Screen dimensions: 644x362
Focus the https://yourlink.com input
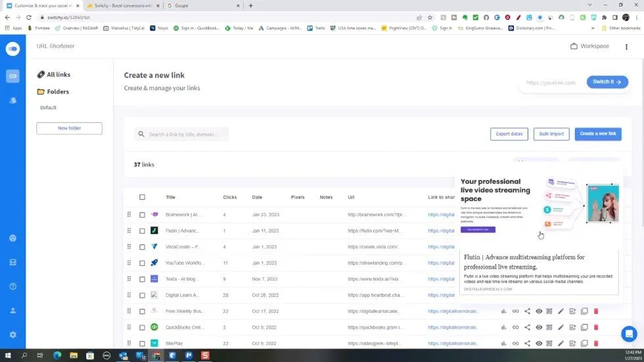click(x=551, y=83)
